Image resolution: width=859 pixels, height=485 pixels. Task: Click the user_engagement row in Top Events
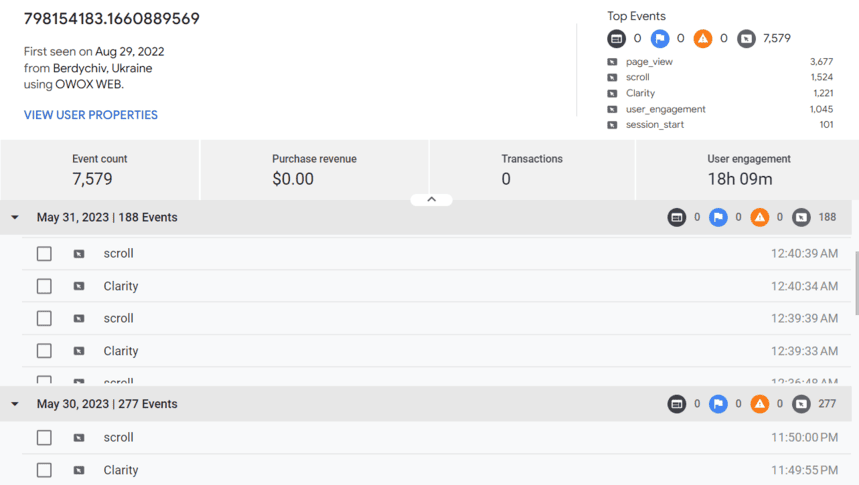[x=720, y=109]
